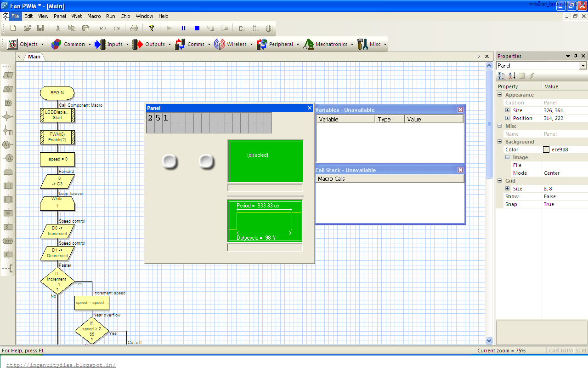This screenshot has height=368, width=588.
Task: Select the Decision icon in the left sidebar
Action: (8, 117)
